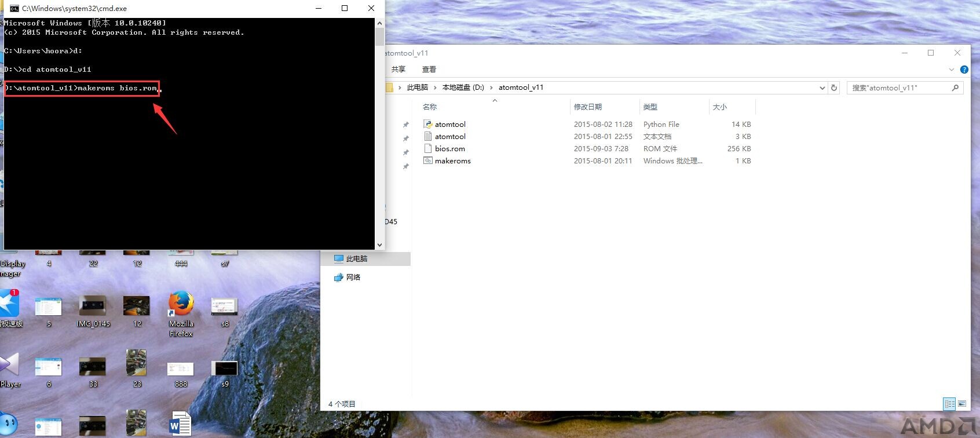Image resolution: width=980 pixels, height=438 pixels.
Task: Click the "256 KB" size cell
Action: (739, 148)
